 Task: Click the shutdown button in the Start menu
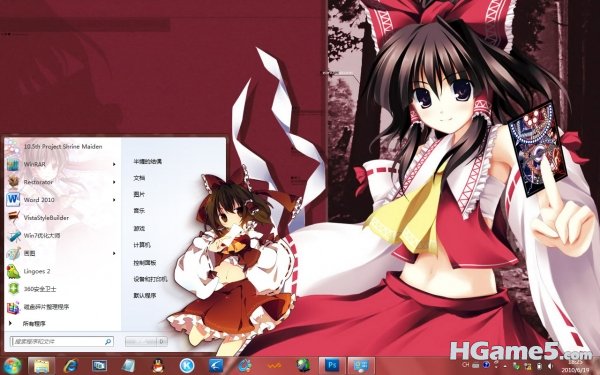(141, 341)
